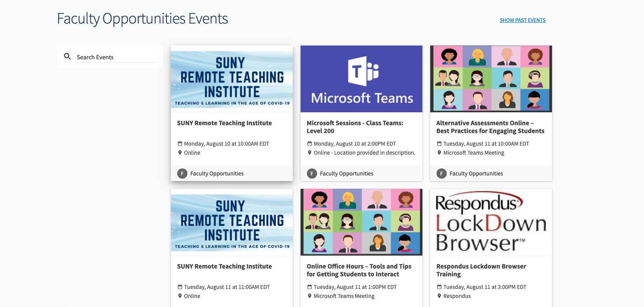Click the Online location text on SUNY Monday card
The image size is (644, 307).
pyautogui.click(x=192, y=153)
